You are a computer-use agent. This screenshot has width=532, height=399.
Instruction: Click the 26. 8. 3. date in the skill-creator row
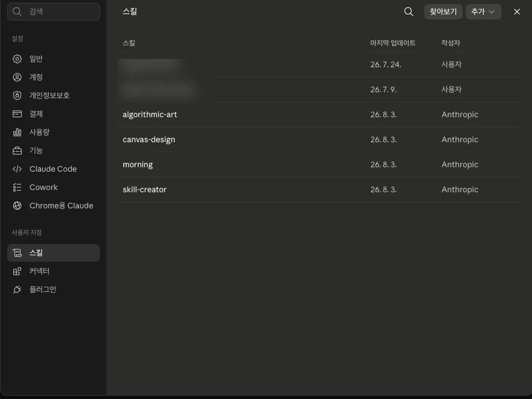tap(383, 189)
